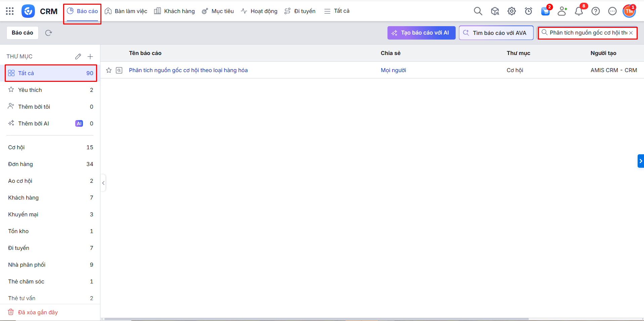Image resolution: width=644 pixels, height=321 pixels.
Task: Open the Tất cả navigation menu
Action: (337, 11)
